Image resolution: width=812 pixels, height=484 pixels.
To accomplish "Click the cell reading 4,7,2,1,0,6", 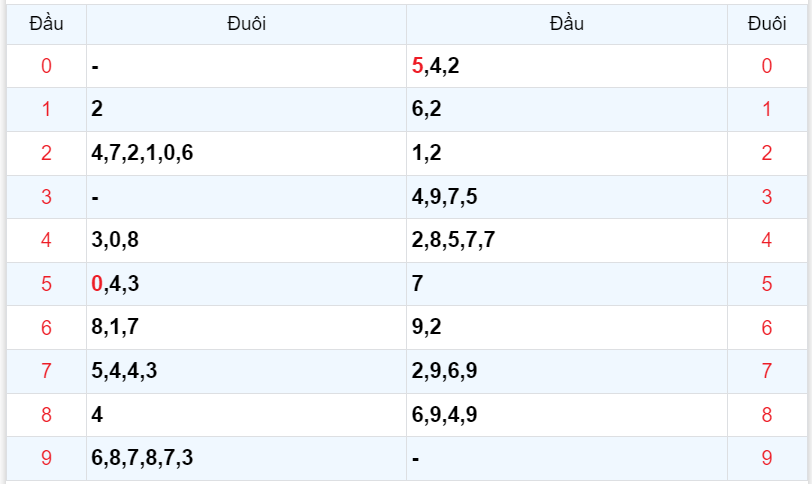I will click(x=142, y=153).
